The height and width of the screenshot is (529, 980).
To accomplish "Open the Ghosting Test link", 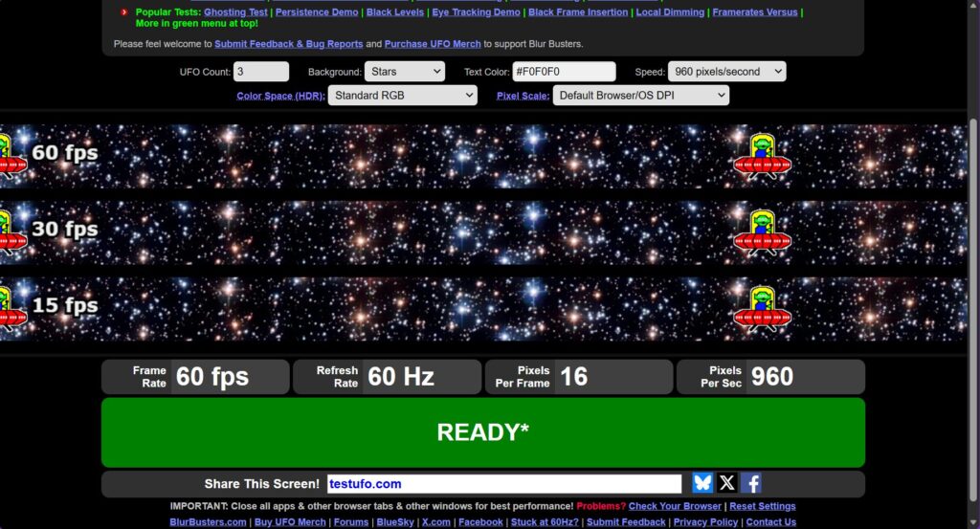I will point(235,11).
